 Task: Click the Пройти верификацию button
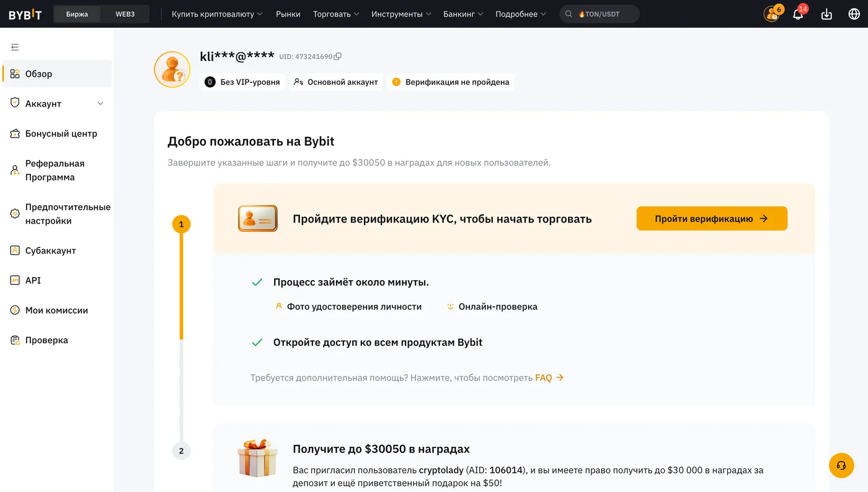coord(712,219)
